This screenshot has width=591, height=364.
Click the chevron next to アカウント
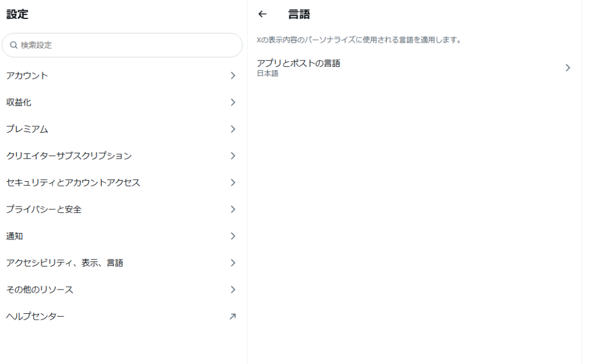233,76
